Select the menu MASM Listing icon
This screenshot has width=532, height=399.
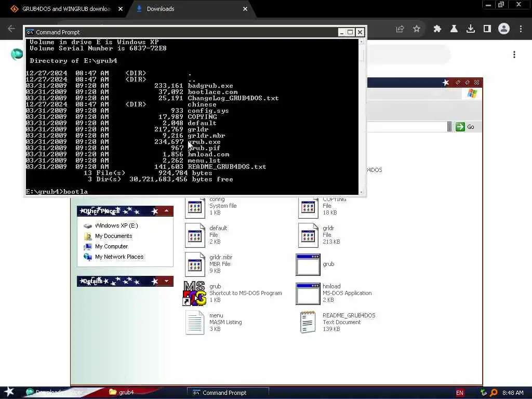(x=195, y=323)
